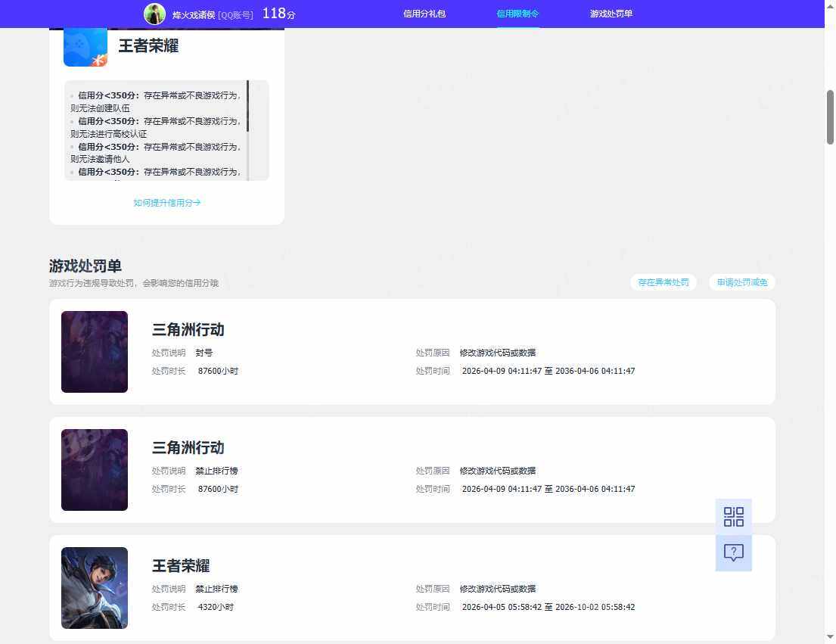Click the 游戏处罚单 section heading

pyautogui.click(x=85, y=266)
